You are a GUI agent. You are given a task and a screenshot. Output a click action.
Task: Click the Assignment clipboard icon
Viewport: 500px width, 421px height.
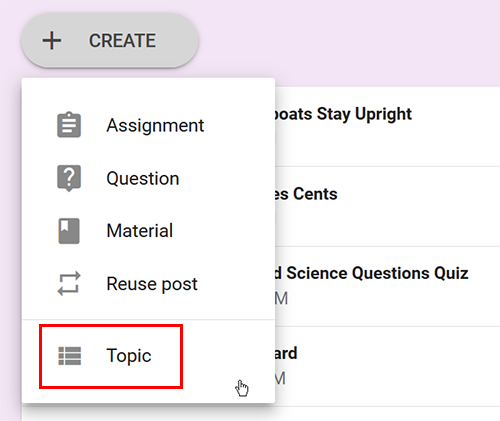click(x=69, y=125)
